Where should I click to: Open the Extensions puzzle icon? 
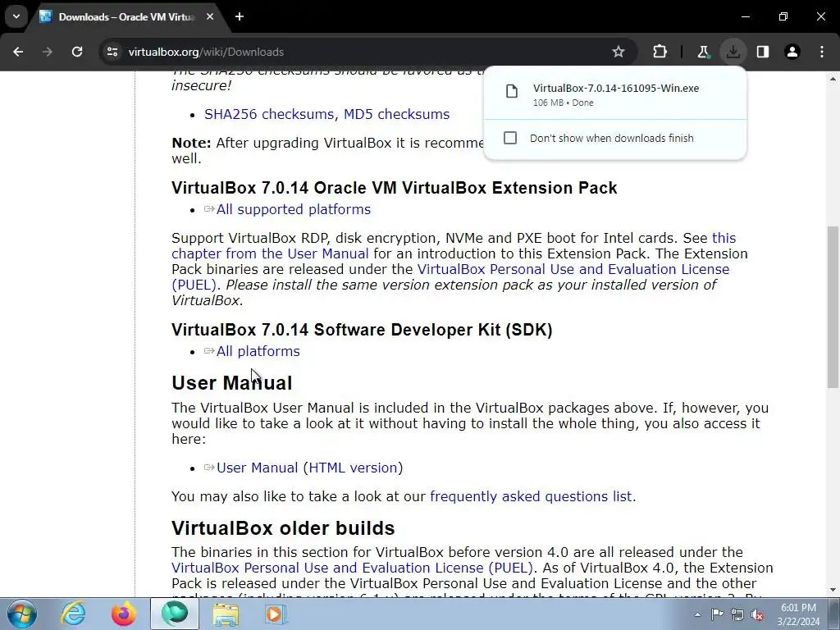[660, 52]
